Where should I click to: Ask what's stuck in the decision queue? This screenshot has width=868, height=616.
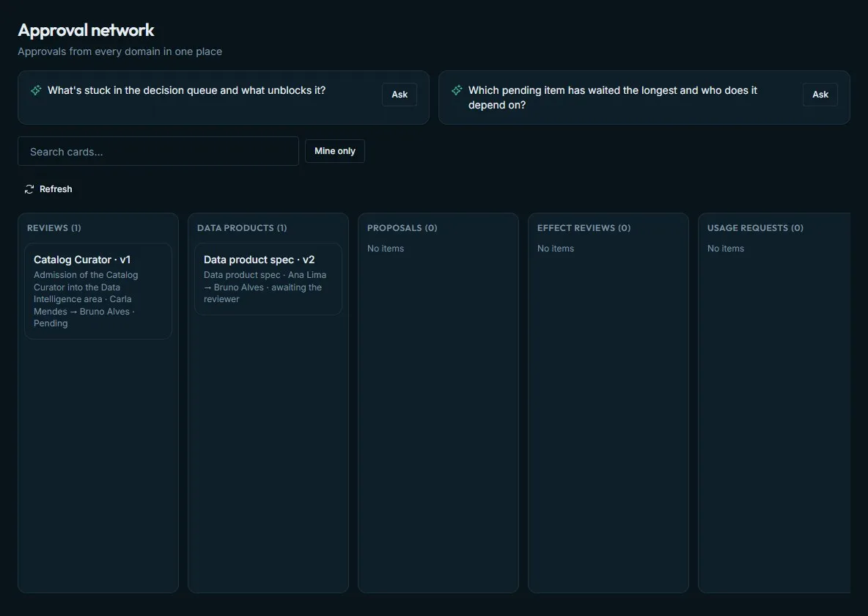coord(399,95)
